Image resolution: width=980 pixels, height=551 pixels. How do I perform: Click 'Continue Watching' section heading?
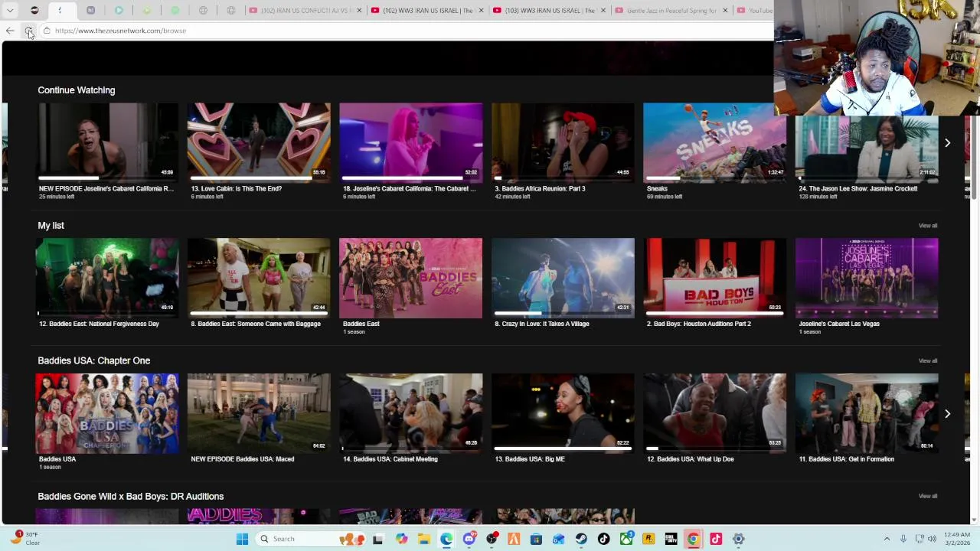pos(77,90)
